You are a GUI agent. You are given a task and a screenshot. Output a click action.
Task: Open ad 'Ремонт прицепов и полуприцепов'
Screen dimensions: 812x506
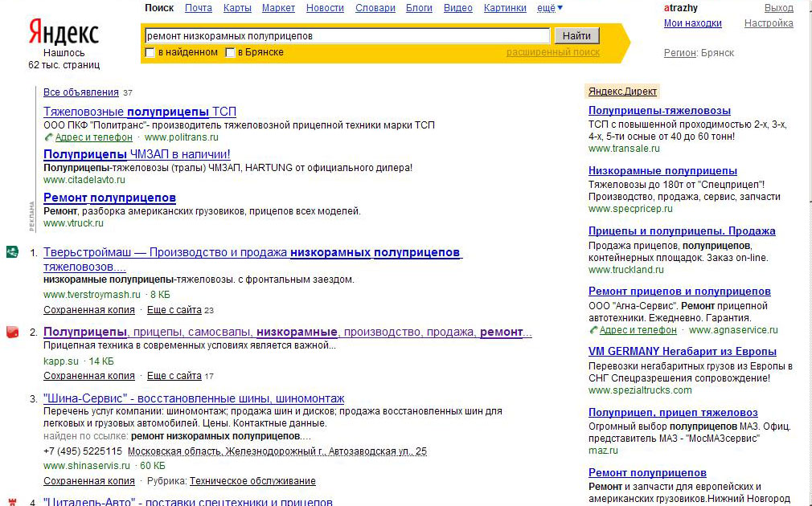pos(679,292)
